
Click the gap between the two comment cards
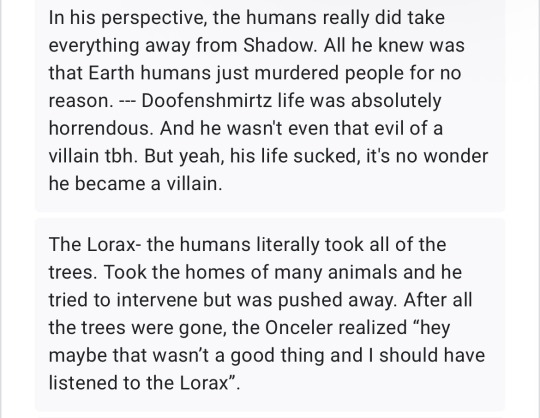270,215
